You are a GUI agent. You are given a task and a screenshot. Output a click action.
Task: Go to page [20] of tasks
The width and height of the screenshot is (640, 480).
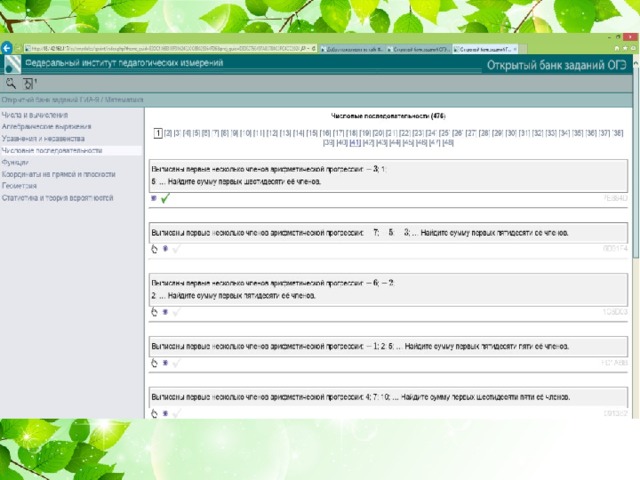click(378, 133)
